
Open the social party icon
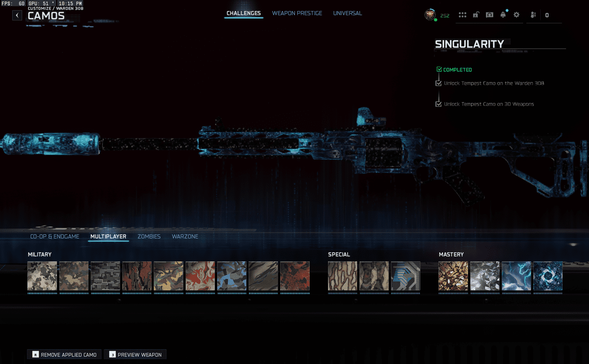pos(533,15)
